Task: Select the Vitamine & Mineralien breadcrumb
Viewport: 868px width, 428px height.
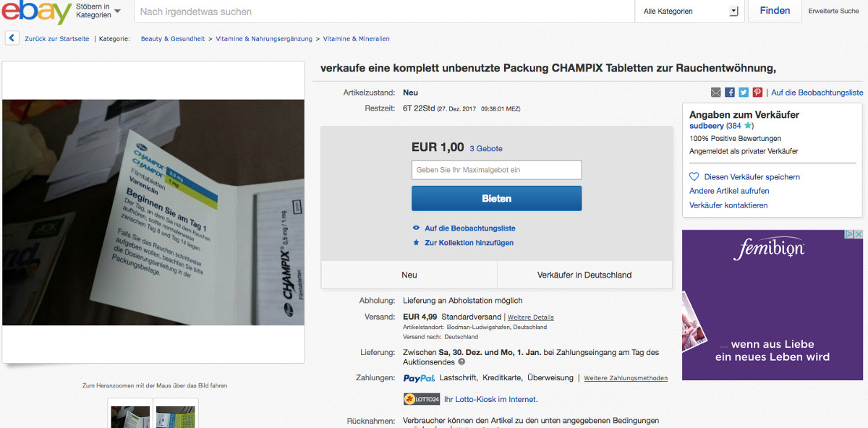Action: (x=356, y=39)
